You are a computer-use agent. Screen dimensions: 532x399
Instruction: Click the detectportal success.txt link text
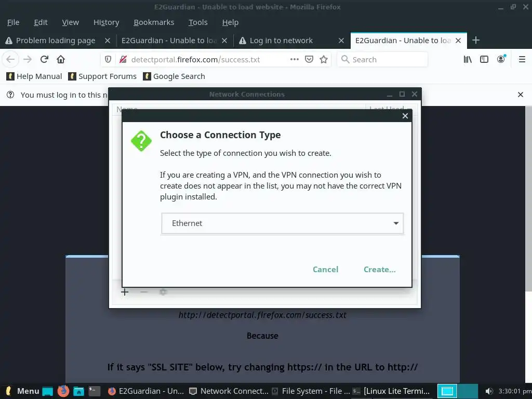click(262, 315)
